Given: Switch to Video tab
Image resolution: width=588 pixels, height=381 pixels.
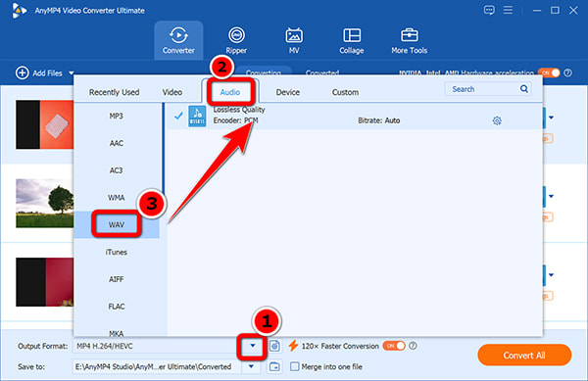Looking at the screenshot, I should tap(172, 92).
